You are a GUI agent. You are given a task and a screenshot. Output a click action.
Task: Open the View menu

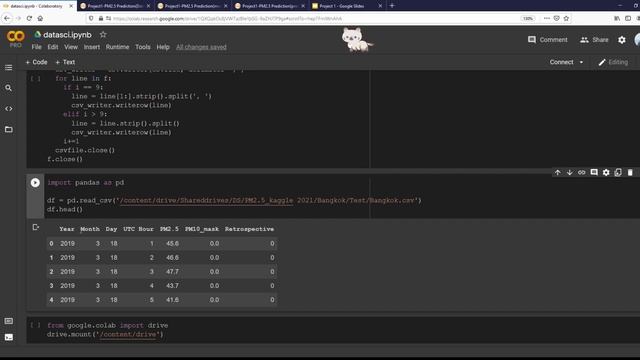click(71, 47)
